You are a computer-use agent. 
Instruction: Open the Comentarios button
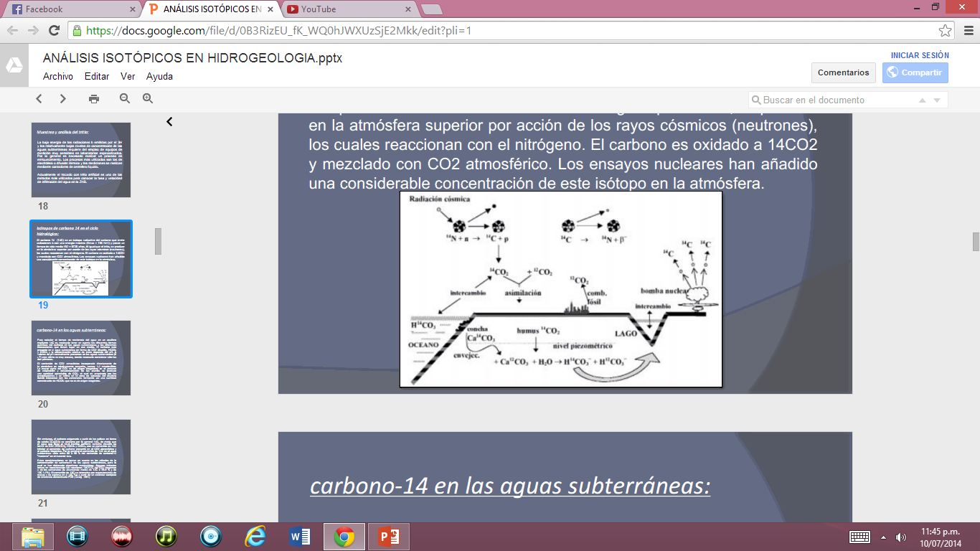843,72
